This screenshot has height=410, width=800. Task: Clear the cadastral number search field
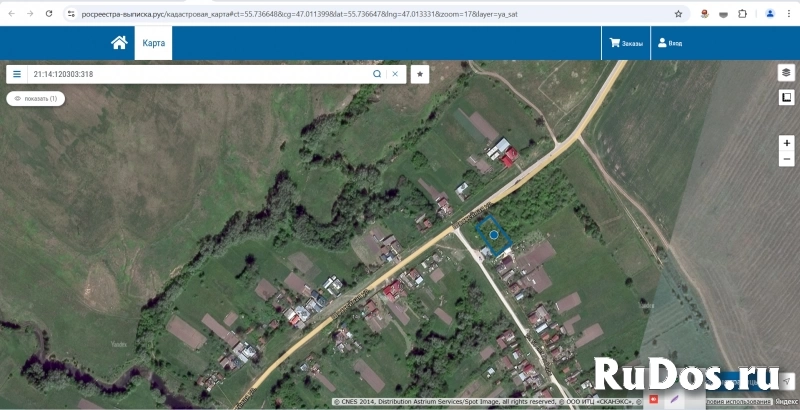pyautogui.click(x=395, y=74)
